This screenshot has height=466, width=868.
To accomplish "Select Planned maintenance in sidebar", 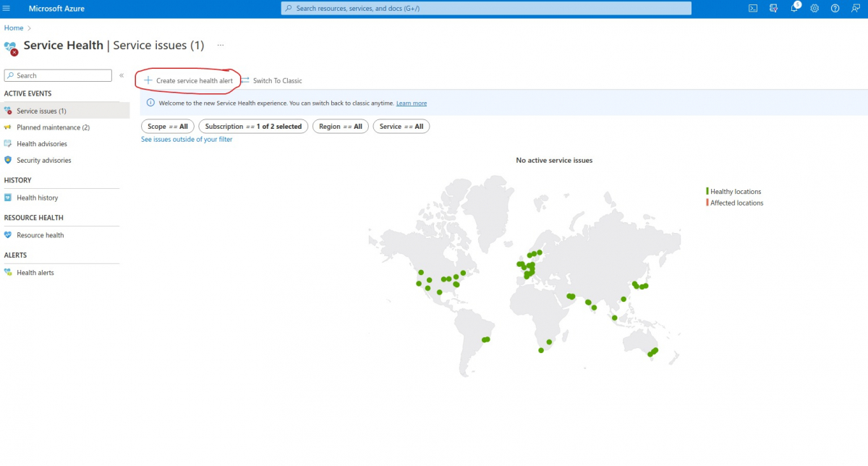I will point(52,127).
